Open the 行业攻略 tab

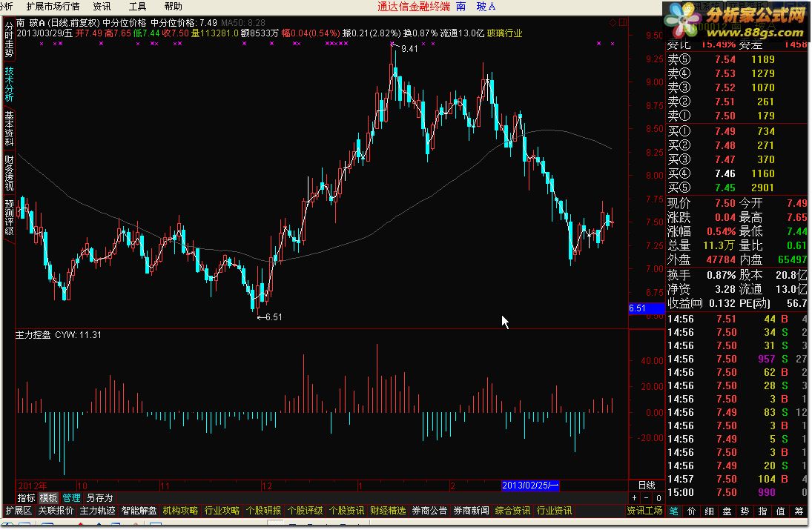tap(222, 511)
